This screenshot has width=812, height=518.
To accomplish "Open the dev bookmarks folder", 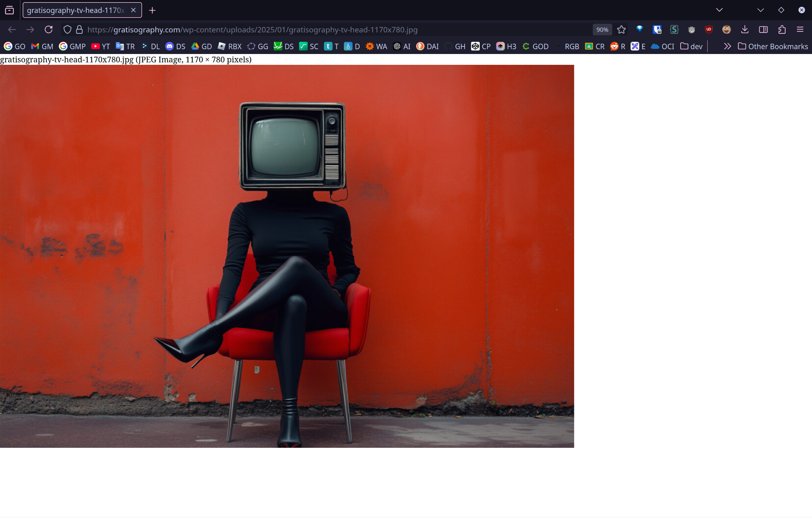I will pyautogui.click(x=691, y=46).
